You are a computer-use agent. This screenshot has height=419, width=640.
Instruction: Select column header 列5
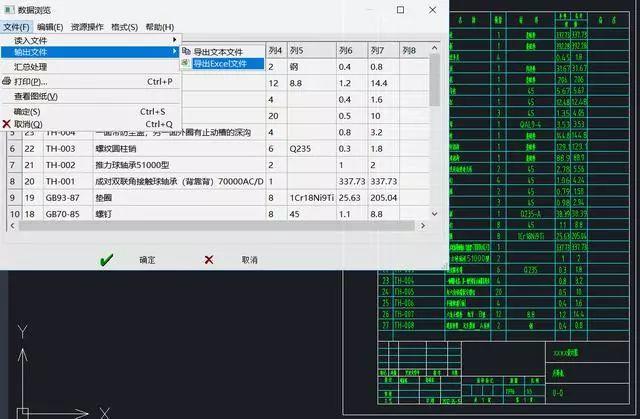coord(312,51)
